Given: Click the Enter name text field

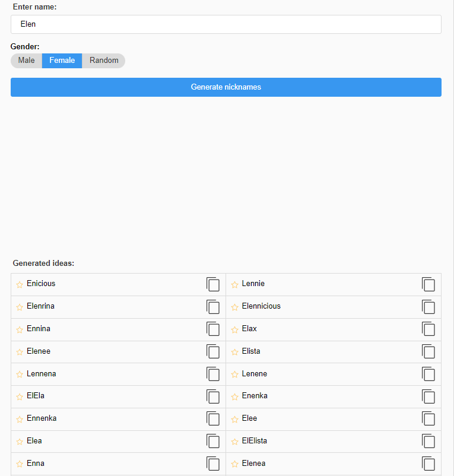Looking at the screenshot, I should pos(226,24).
